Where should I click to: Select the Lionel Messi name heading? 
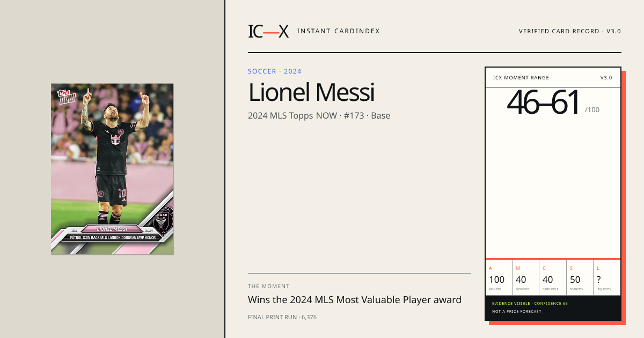click(311, 92)
